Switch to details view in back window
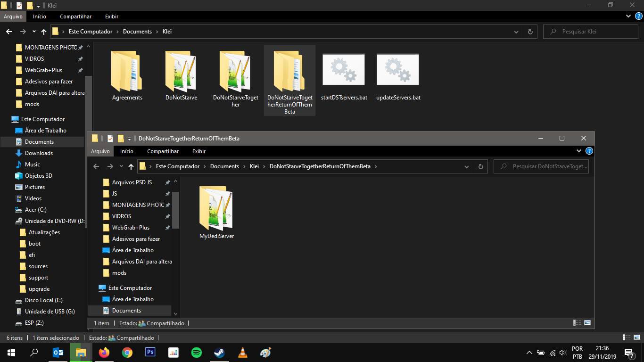The height and width of the screenshot is (362, 644). coord(627,338)
